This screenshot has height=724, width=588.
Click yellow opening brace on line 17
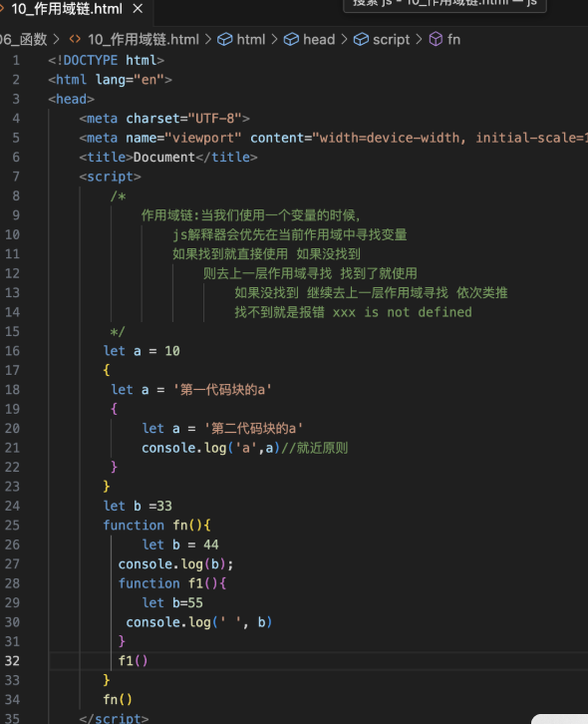point(107,370)
